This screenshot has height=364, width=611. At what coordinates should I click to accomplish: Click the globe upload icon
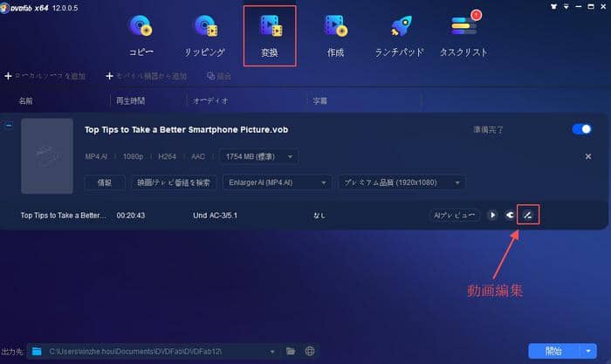pos(310,351)
